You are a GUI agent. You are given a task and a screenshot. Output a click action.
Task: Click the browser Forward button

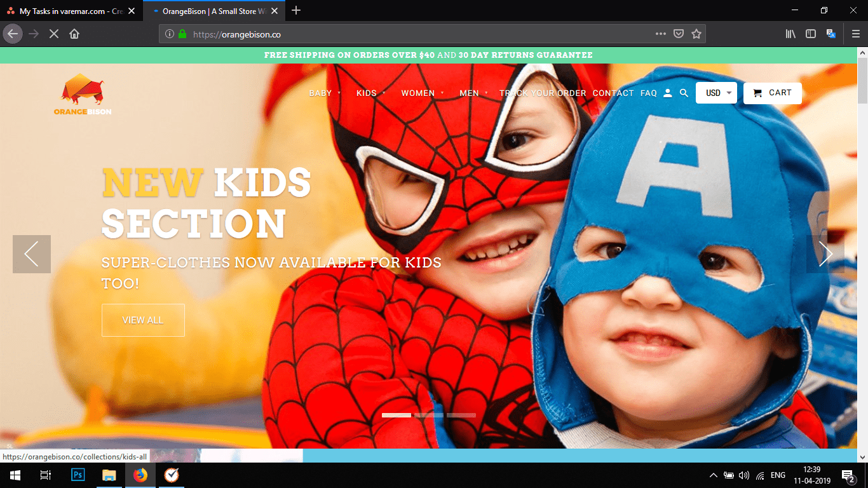click(x=34, y=34)
